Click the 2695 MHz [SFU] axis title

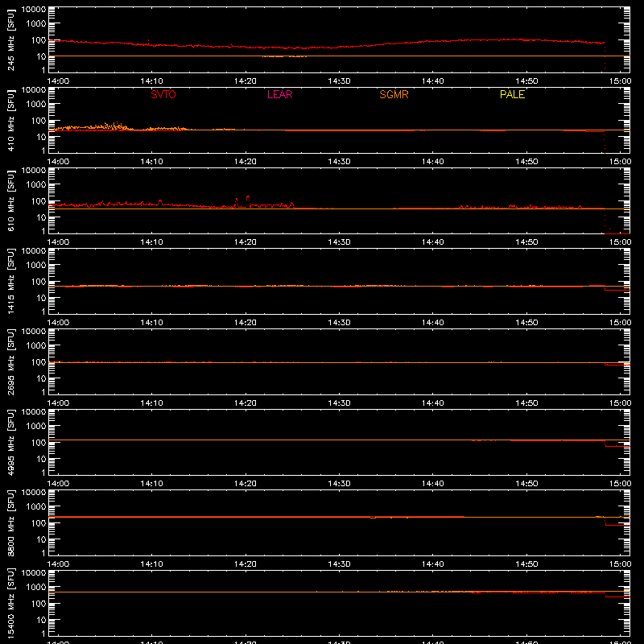pos(10,362)
